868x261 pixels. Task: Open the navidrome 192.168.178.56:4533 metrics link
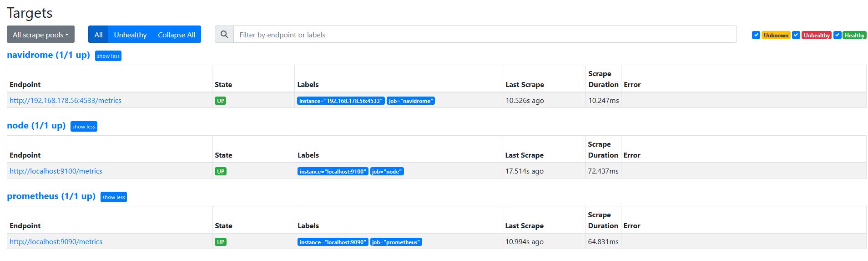pos(66,101)
